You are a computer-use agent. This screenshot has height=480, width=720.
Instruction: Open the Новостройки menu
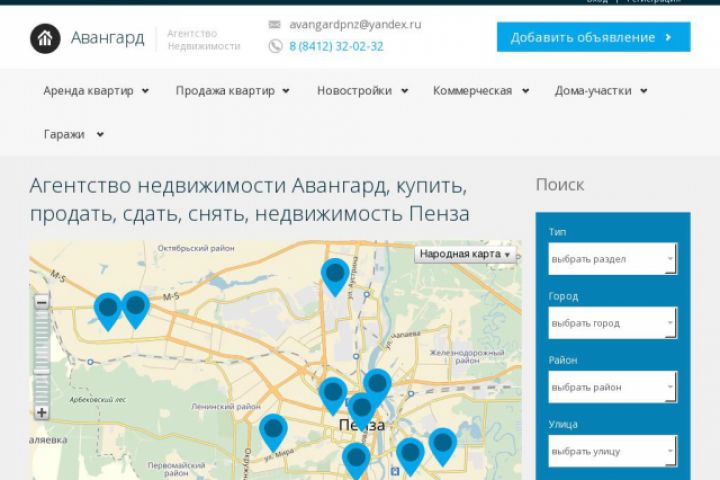354,91
